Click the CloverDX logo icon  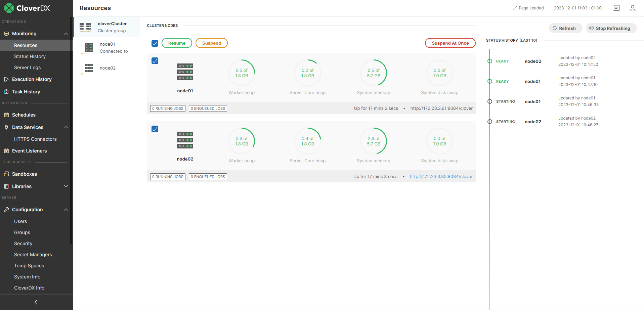pyautogui.click(x=9, y=8)
